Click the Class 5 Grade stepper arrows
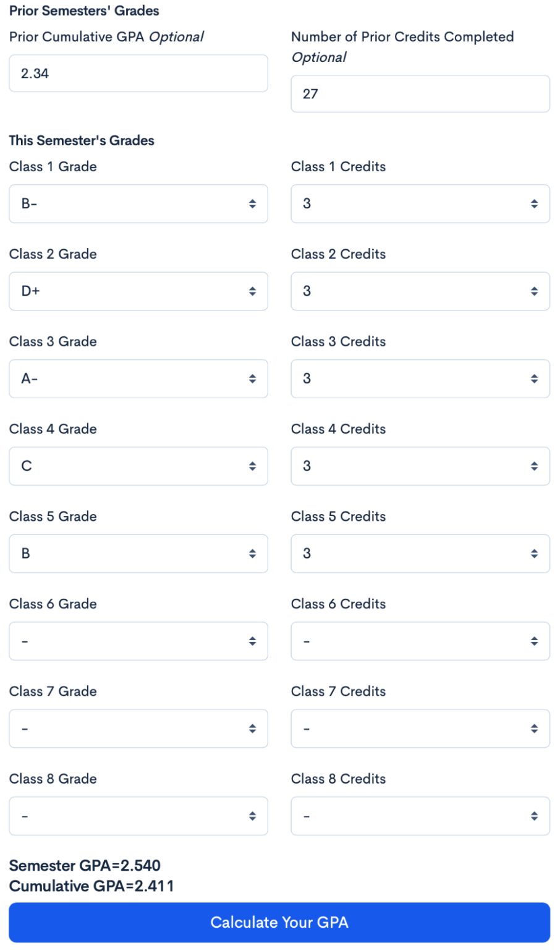 (x=253, y=554)
